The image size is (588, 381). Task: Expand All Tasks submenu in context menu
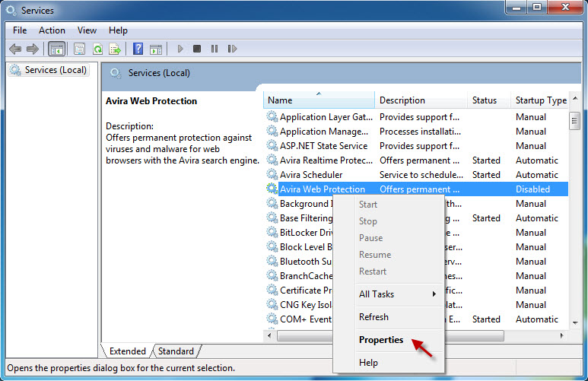398,294
